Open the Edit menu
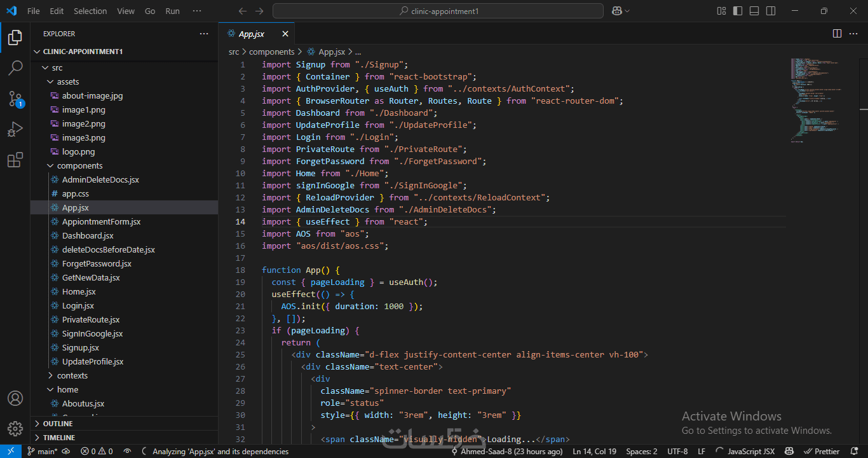The width and height of the screenshot is (868, 458). point(57,11)
